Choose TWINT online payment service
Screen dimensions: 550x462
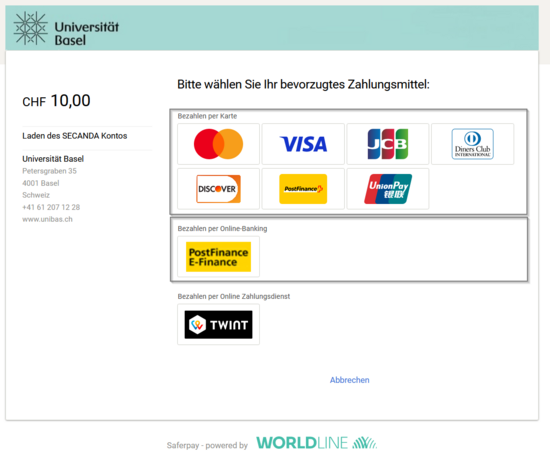218,324
